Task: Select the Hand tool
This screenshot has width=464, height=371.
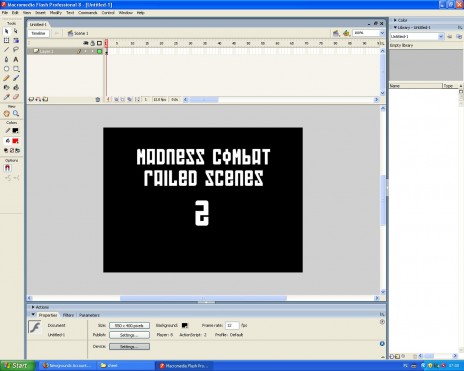Action: click(x=6, y=113)
